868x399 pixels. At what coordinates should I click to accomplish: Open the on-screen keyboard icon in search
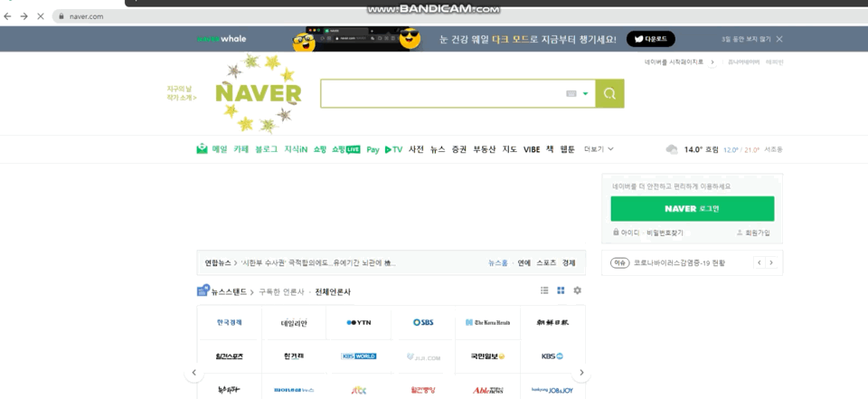571,94
